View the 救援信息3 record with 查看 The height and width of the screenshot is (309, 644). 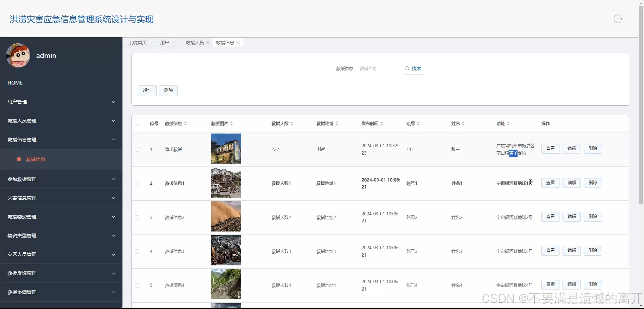pyautogui.click(x=550, y=251)
